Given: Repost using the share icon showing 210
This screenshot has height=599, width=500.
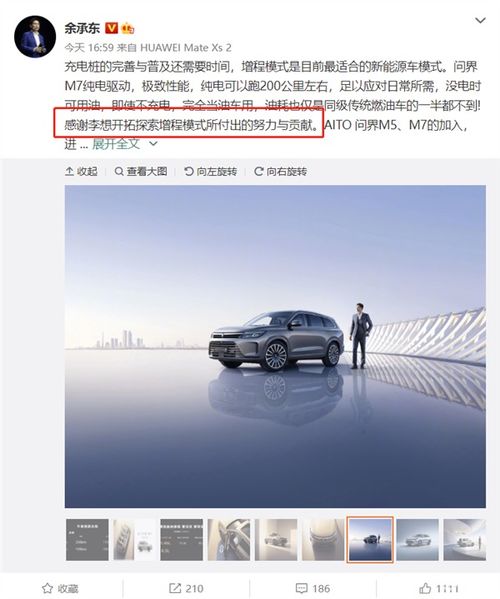Looking at the screenshot, I should [x=186, y=588].
